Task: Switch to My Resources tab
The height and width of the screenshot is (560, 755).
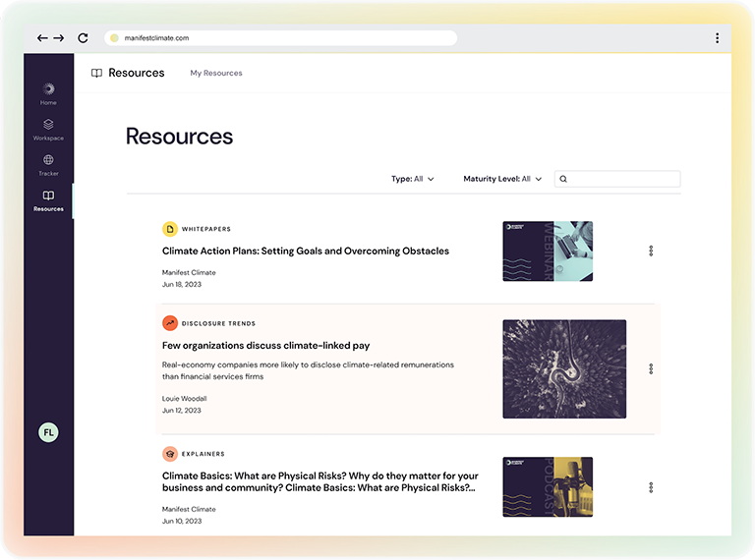Action: [216, 73]
